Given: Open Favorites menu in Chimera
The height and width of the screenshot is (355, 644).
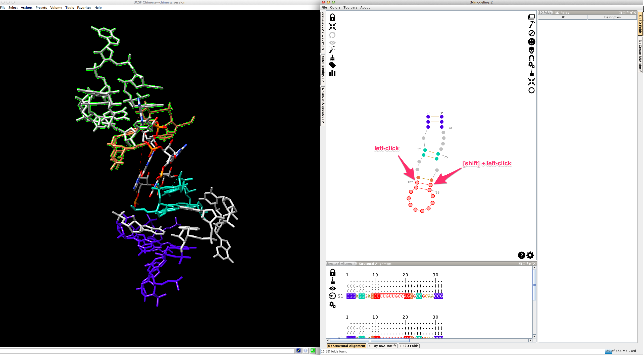Looking at the screenshot, I should pos(84,8).
